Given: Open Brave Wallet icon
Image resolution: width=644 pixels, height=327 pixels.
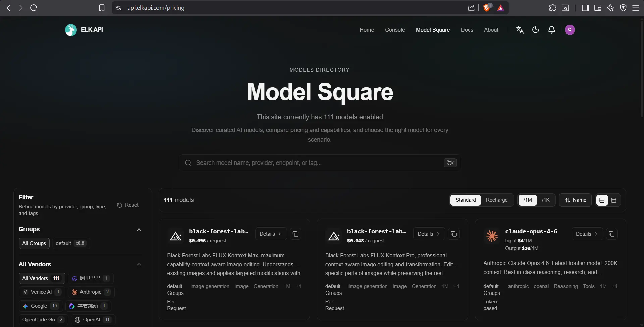Looking at the screenshot, I should coord(598,8).
